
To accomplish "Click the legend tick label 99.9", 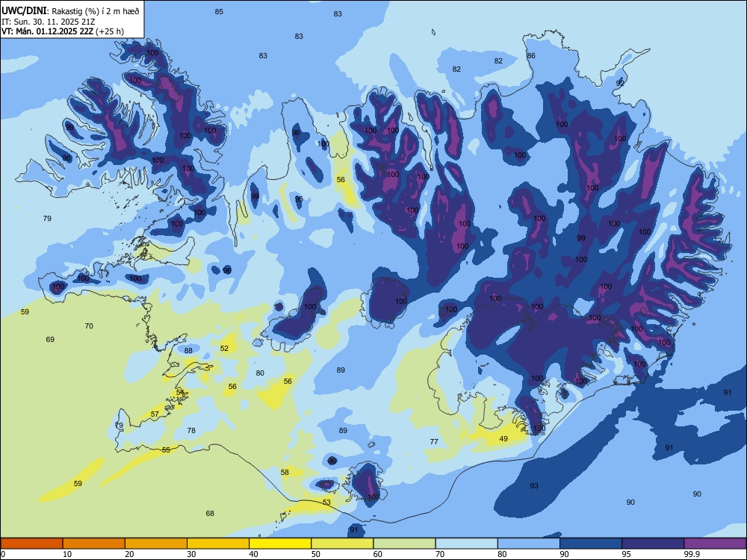I will pyautogui.click(x=691, y=554).
